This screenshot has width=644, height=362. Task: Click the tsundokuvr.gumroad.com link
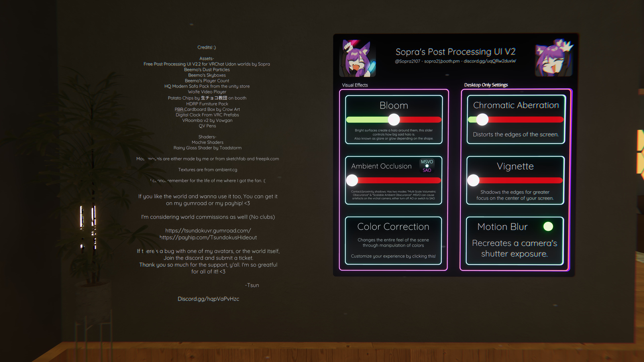point(208,231)
